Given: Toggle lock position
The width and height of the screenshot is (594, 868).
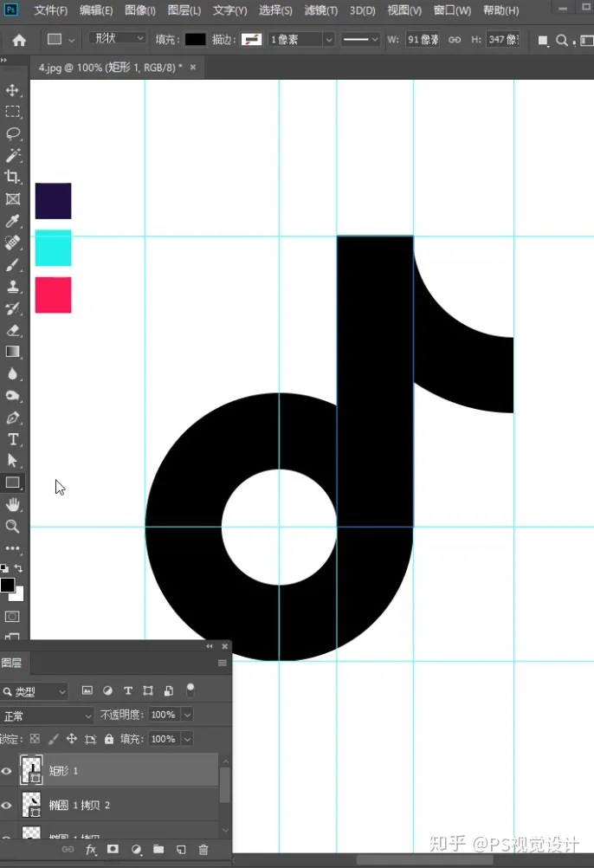Looking at the screenshot, I should [71, 738].
